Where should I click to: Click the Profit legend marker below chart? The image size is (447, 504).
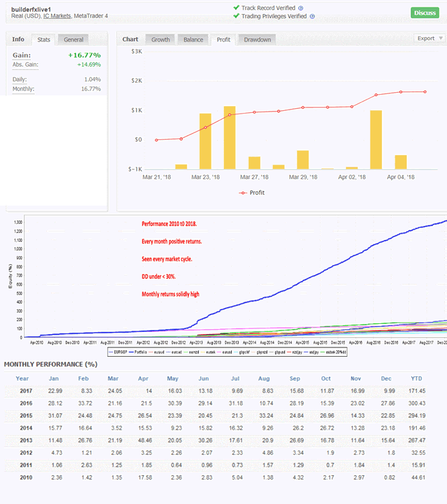[243, 193]
